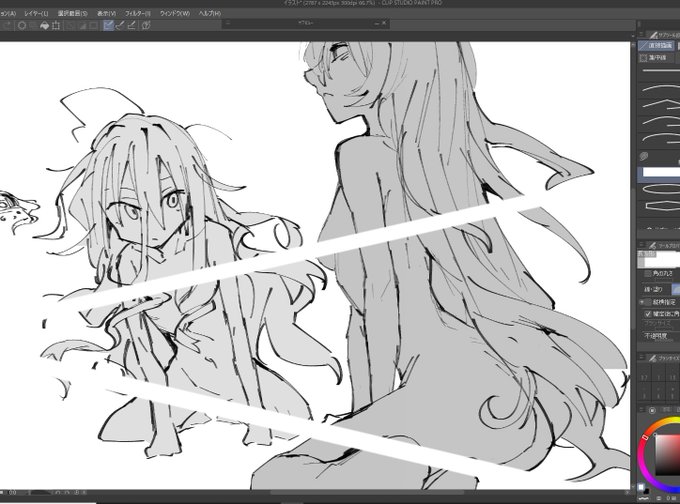The width and height of the screenshot is (680, 504).
Task: Select the main drawing color swatch
Action: [641, 487]
